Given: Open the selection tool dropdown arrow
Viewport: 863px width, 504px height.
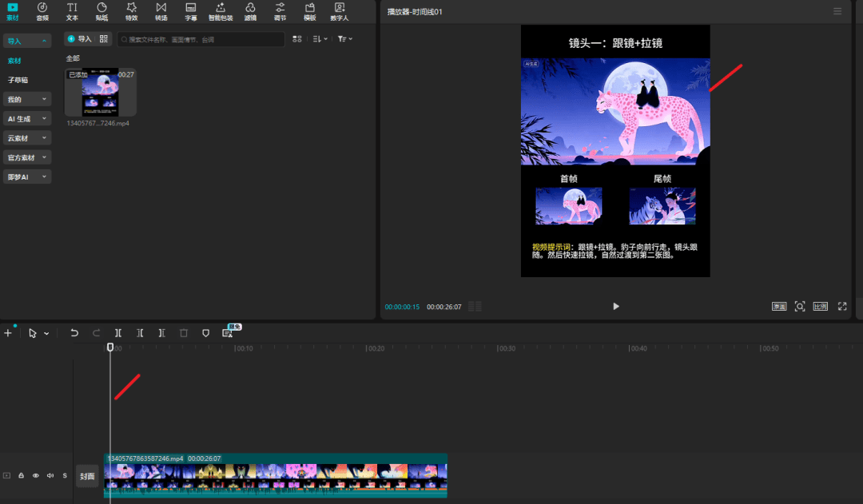Looking at the screenshot, I should pos(46,333).
